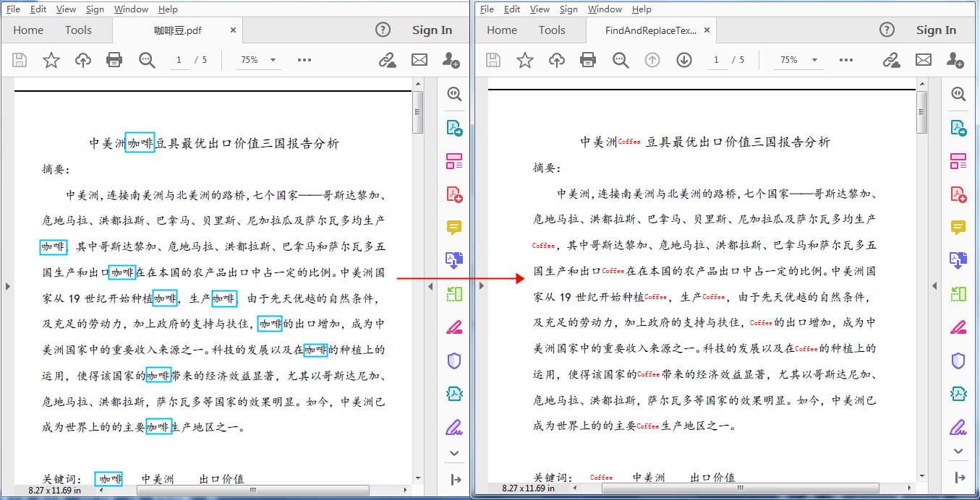Close the FindAndReplaceTex... tab
The height and width of the screenshot is (500, 980).
[707, 30]
